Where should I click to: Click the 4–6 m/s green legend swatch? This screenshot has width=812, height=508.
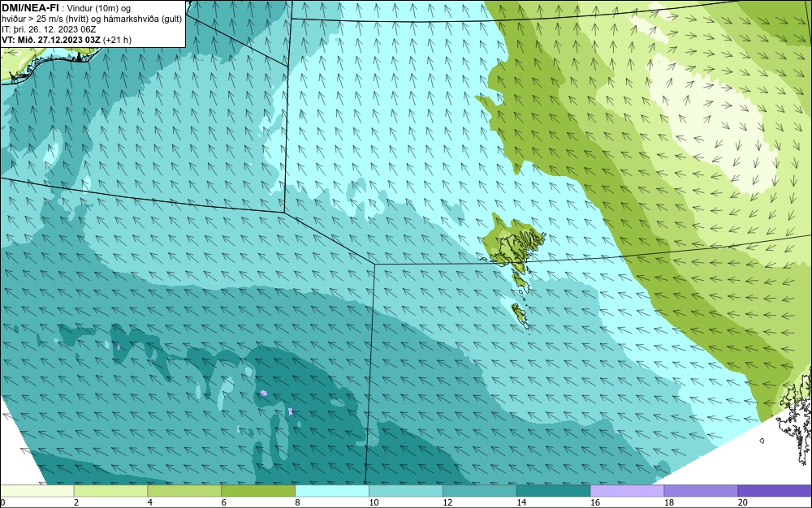click(x=184, y=491)
